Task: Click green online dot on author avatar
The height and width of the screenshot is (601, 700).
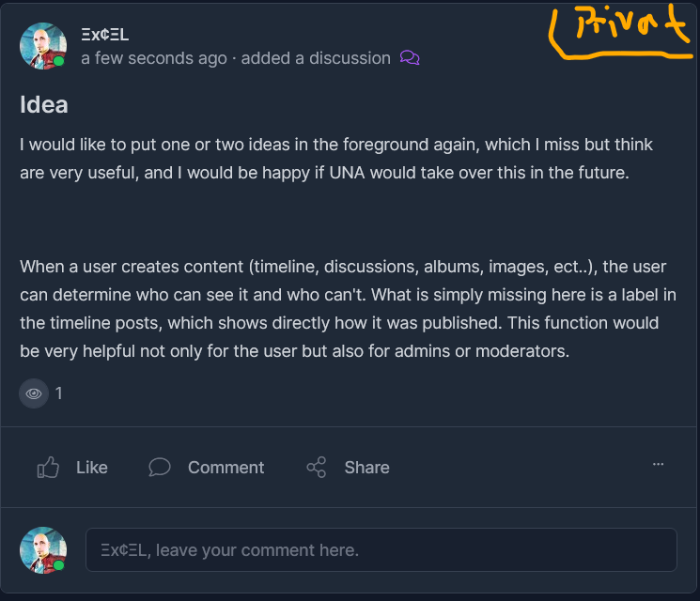Action: click(59, 61)
